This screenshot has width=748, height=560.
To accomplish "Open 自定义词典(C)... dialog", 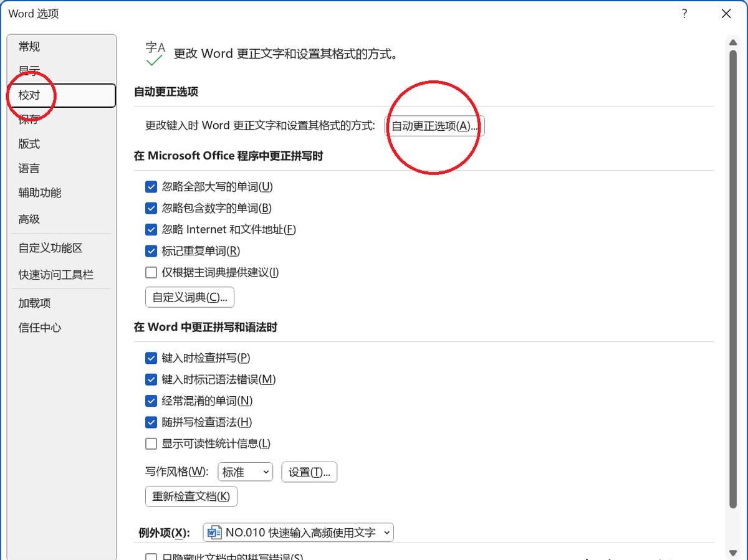I will point(189,297).
